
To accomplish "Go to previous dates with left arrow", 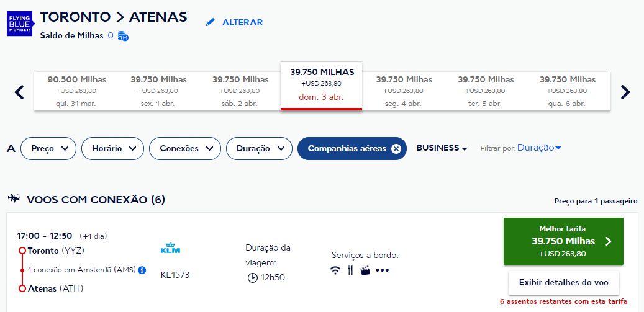I will (x=19, y=92).
